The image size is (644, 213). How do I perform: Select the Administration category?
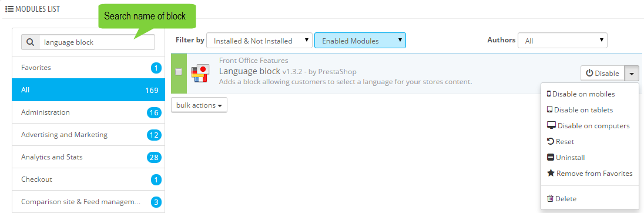pyautogui.click(x=88, y=112)
